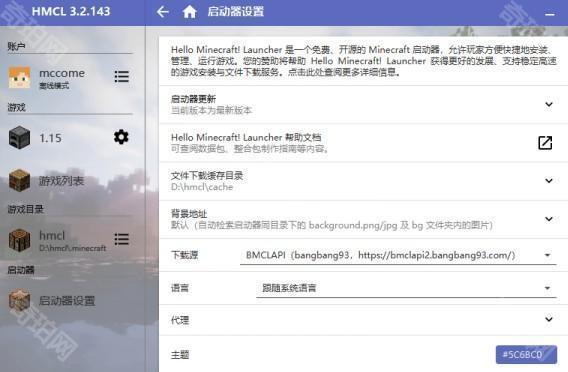The width and height of the screenshot is (568, 372).
Task: Open the 启动器设置 menu entry
Action: [70, 300]
